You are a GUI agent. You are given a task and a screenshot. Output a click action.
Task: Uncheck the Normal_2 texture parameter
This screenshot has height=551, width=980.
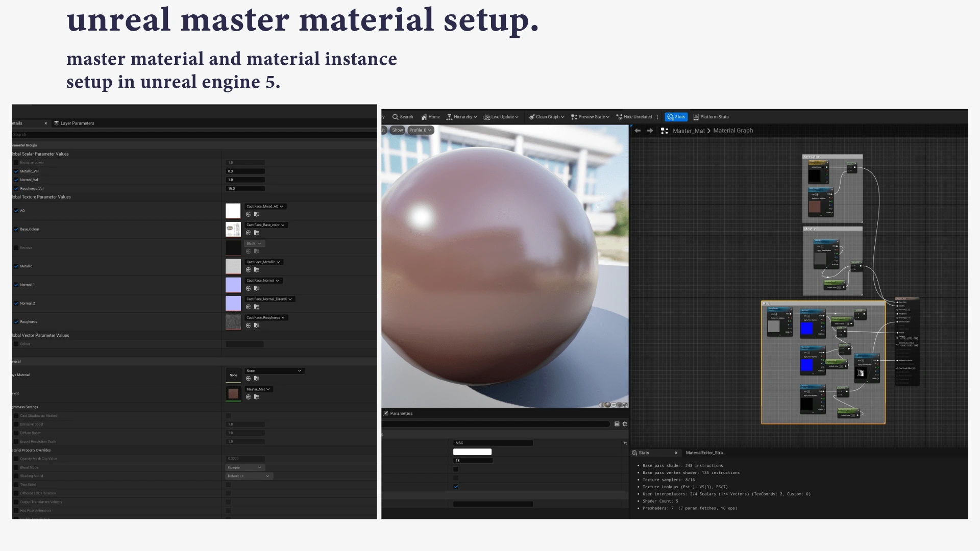(x=16, y=304)
